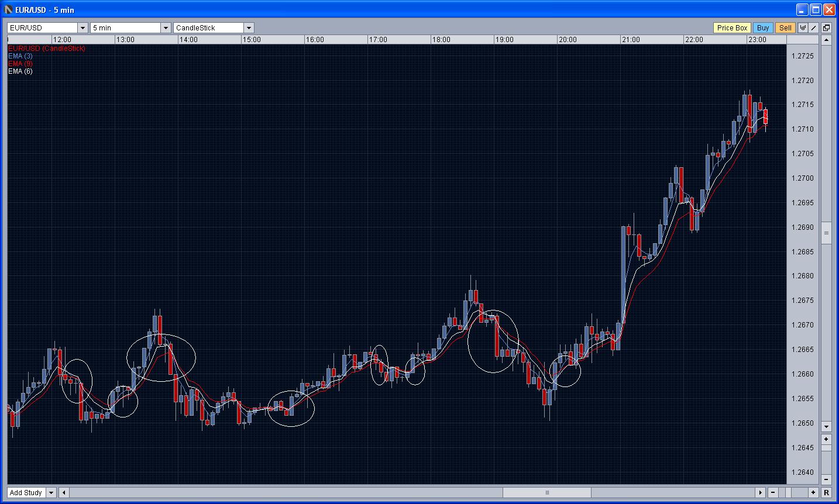Image resolution: width=839 pixels, height=504 pixels.
Task: Click the 1.2640 price axis label
Action: 802,472
